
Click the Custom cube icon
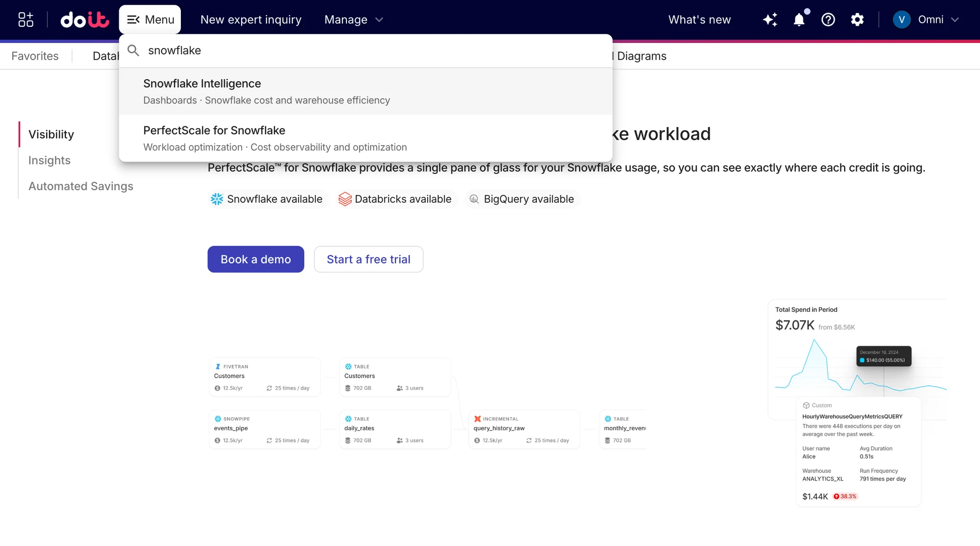click(806, 405)
